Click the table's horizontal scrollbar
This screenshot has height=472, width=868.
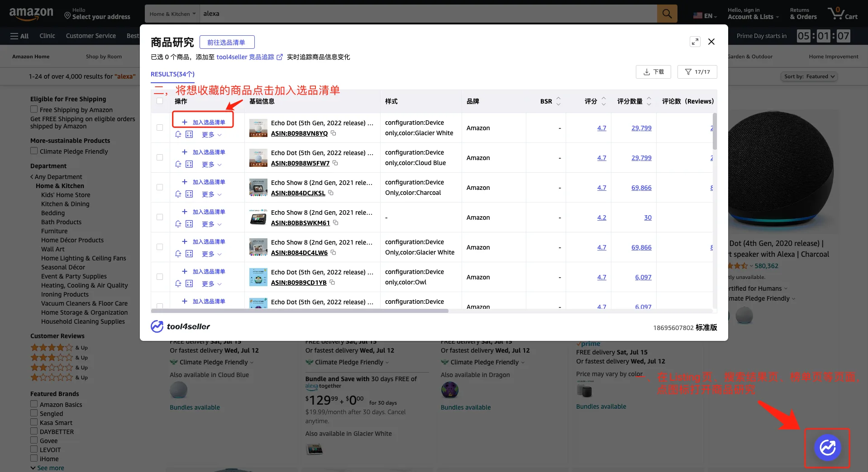coord(300,311)
